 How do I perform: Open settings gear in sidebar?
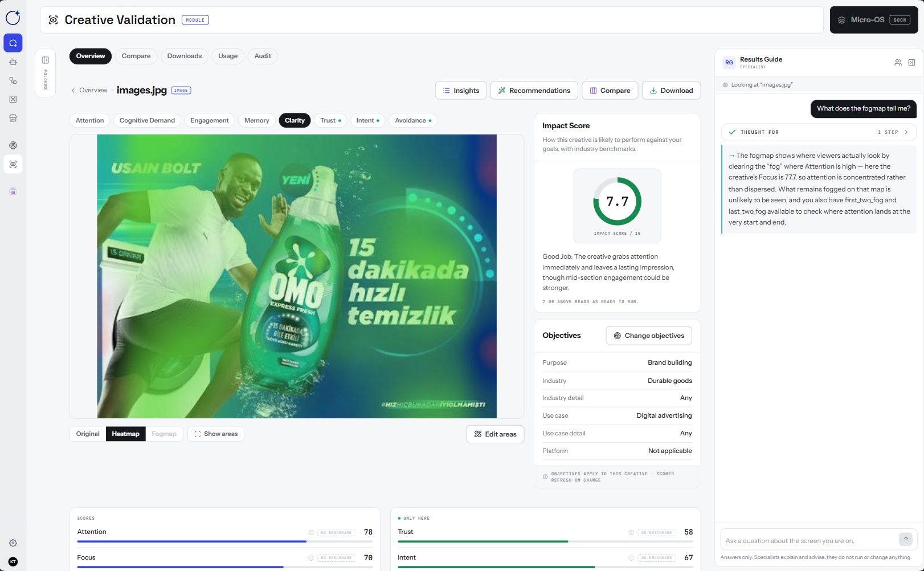pyautogui.click(x=13, y=543)
